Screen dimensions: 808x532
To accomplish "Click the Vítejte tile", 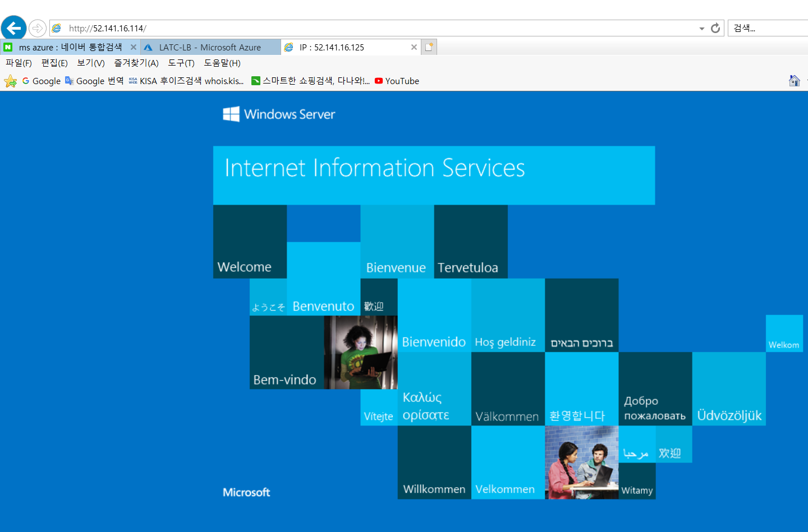I will pyautogui.click(x=379, y=408).
